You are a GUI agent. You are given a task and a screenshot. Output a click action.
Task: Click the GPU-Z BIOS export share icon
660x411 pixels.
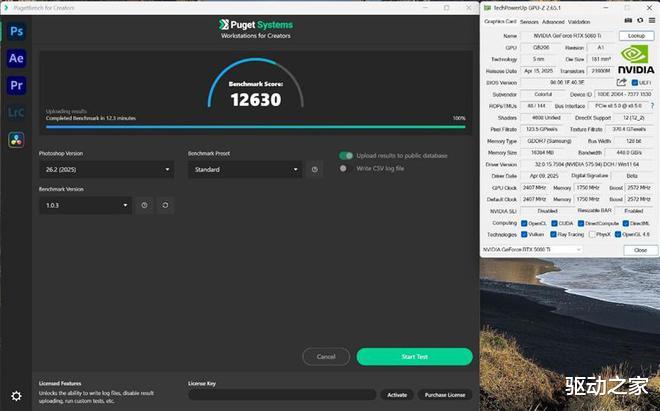click(621, 82)
